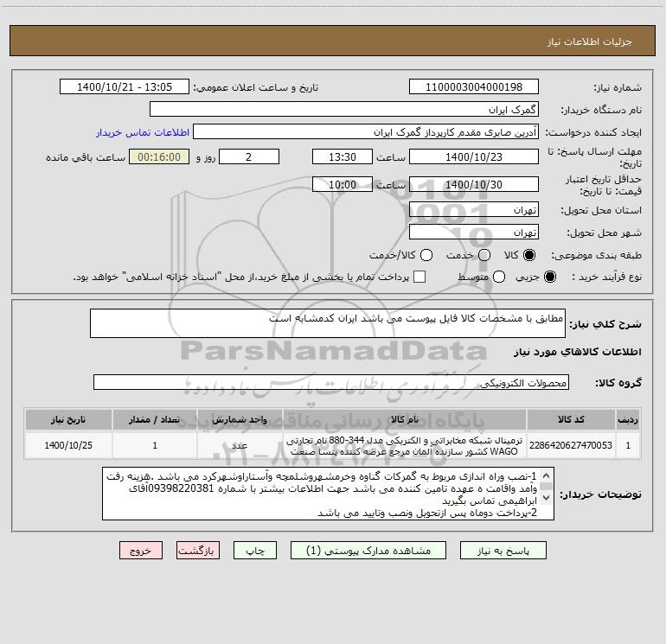Select the کالا/خدمت radio button
This screenshot has height=644, width=666.
(x=426, y=255)
